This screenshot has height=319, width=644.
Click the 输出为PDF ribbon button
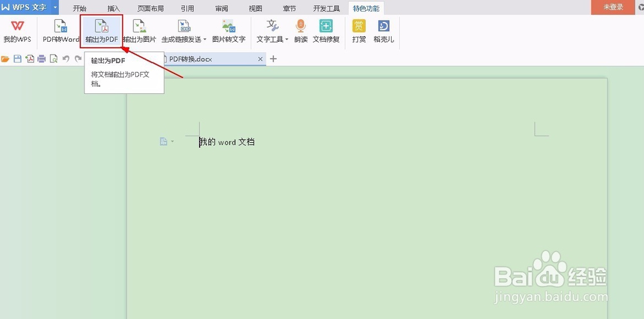102,32
